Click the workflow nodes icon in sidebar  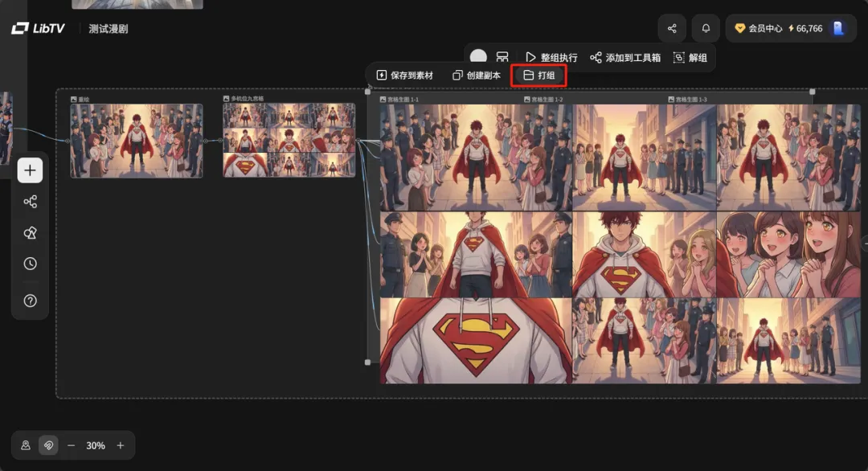click(x=30, y=202)
